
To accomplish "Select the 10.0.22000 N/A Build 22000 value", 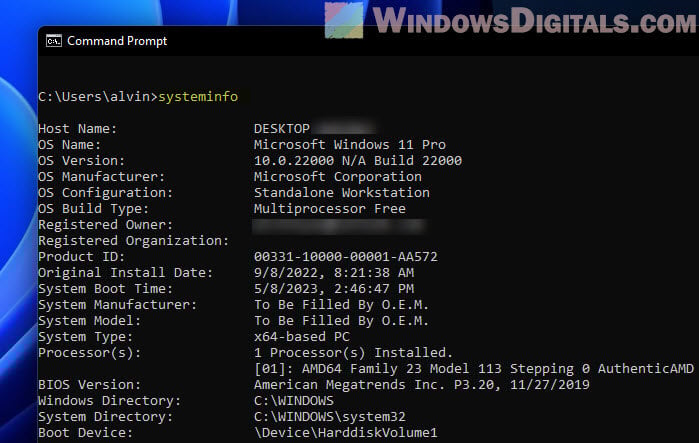I will (358, 161).
